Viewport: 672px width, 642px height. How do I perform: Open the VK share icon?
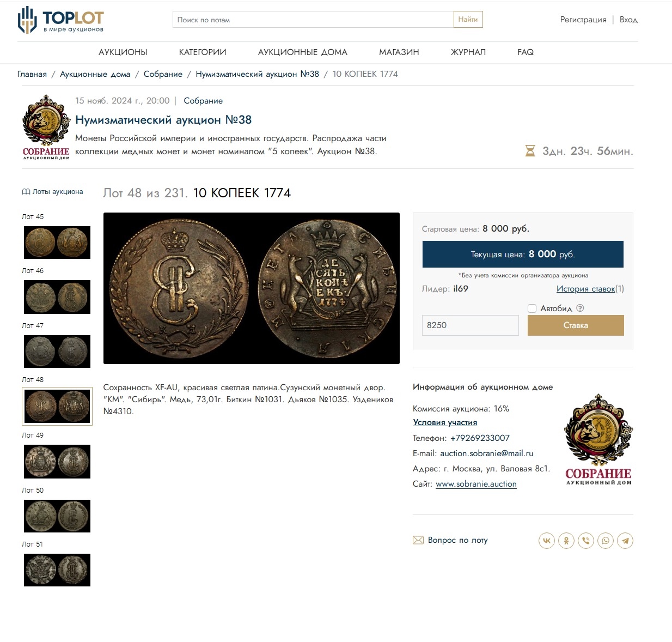[x=547, y=541]
